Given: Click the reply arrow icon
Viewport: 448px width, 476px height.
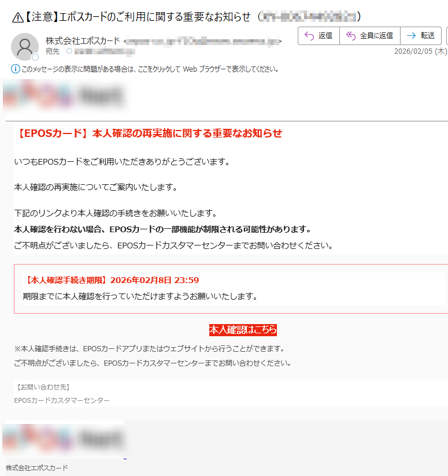Looking at the screenshot, I should click(x=309, y=36).
